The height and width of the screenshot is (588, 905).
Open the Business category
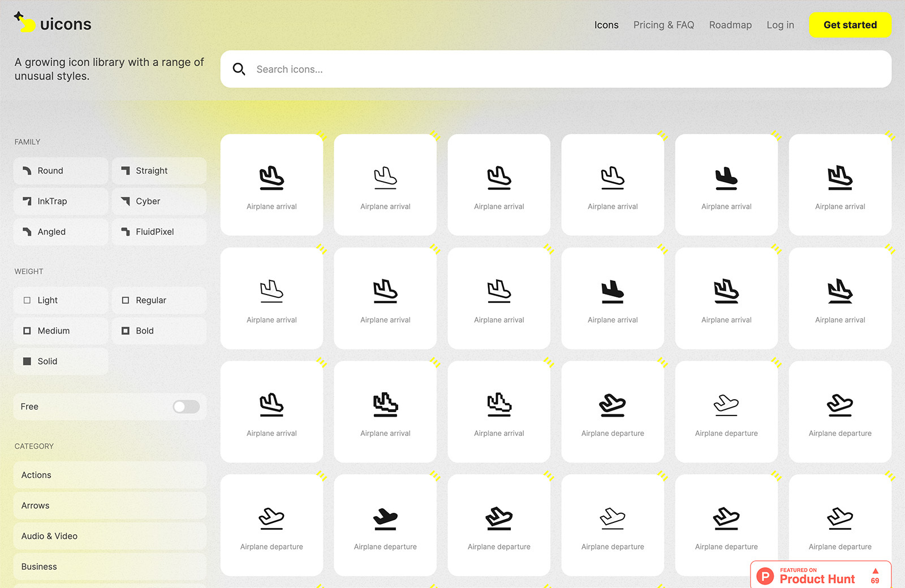(x=110, y=567)
